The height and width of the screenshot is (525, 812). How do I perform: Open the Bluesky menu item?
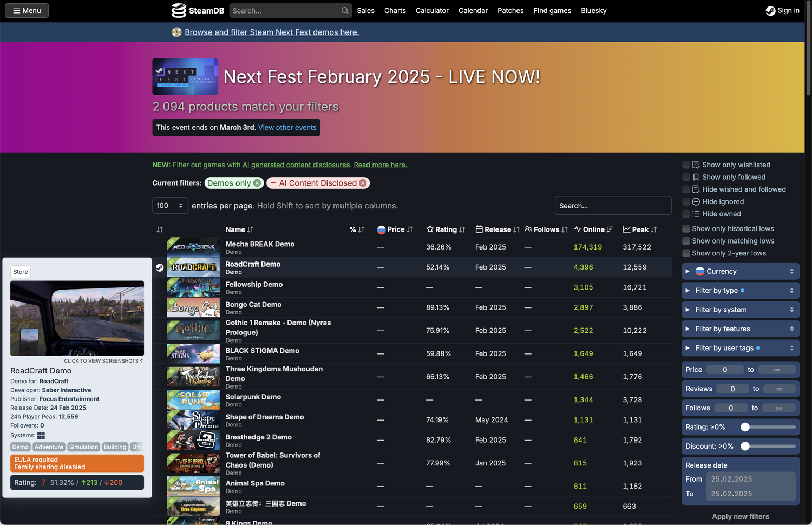594,10
